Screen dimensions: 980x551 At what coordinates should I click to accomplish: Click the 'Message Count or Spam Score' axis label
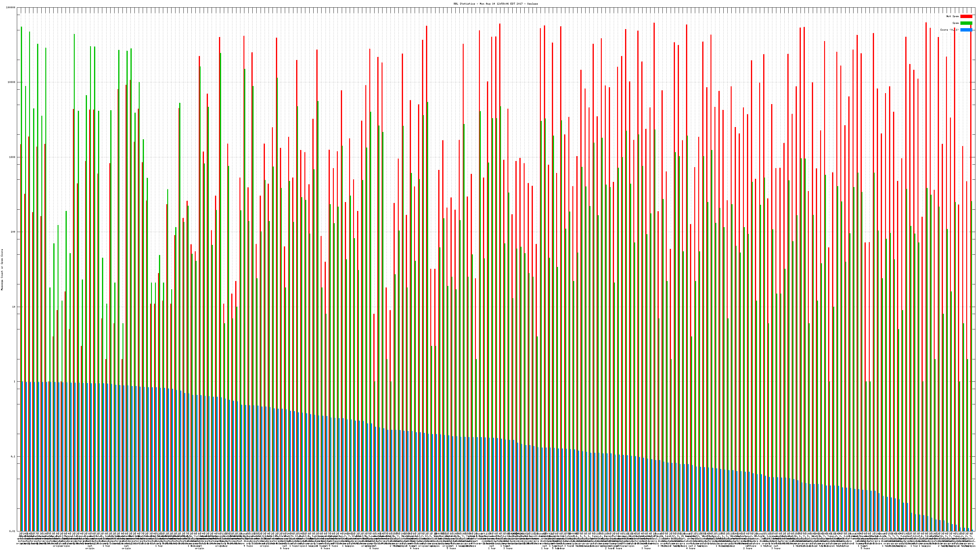pyautogui.click(x=2, y=270)
